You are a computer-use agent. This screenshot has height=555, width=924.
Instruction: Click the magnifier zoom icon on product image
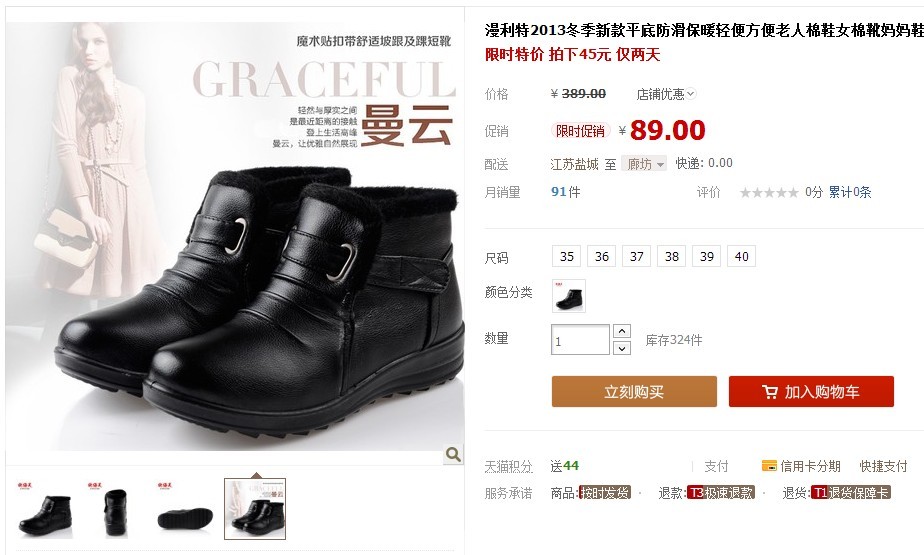[x=453, y=454]
